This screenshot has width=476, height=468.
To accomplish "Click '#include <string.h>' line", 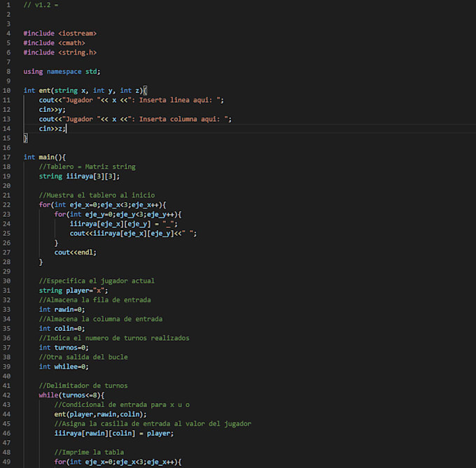I will pyautogui.click(x=59, y=52).
